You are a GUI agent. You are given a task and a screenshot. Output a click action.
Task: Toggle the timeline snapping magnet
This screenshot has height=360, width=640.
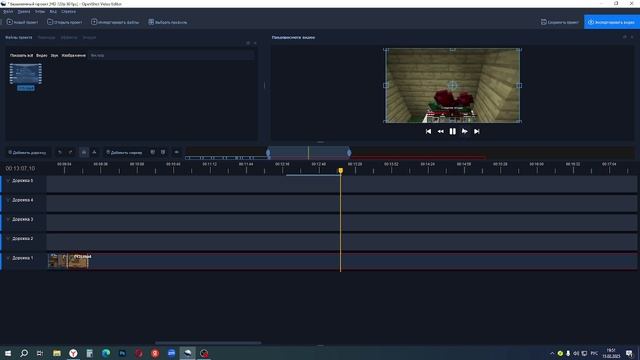pos(84,152)
